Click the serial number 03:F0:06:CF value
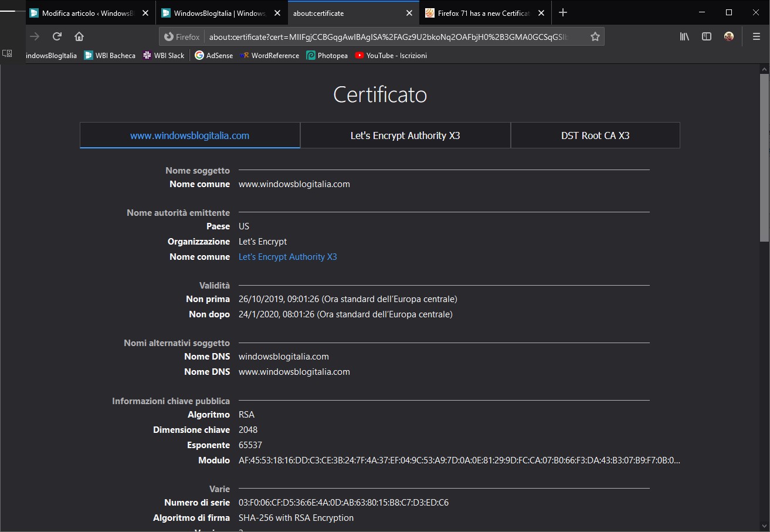 344,503
